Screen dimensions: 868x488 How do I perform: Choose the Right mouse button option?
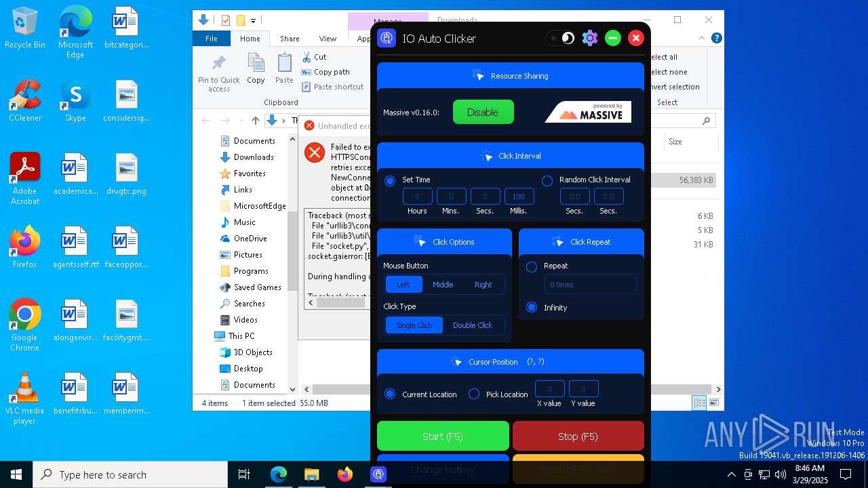tap(483, 285)
